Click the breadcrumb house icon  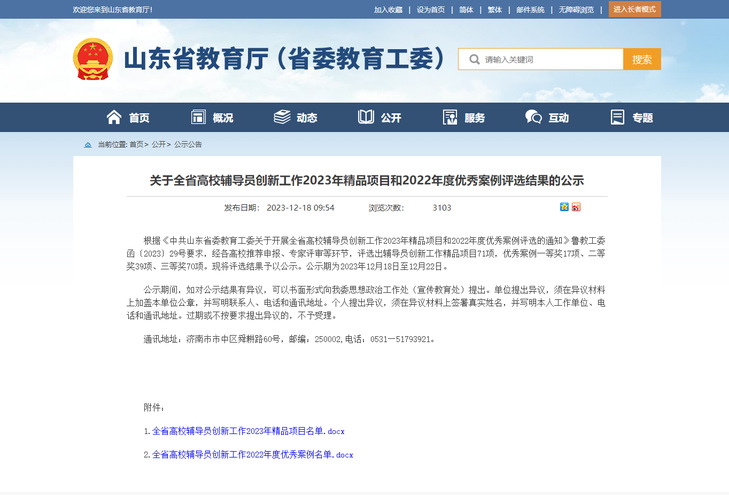(88, 145)
